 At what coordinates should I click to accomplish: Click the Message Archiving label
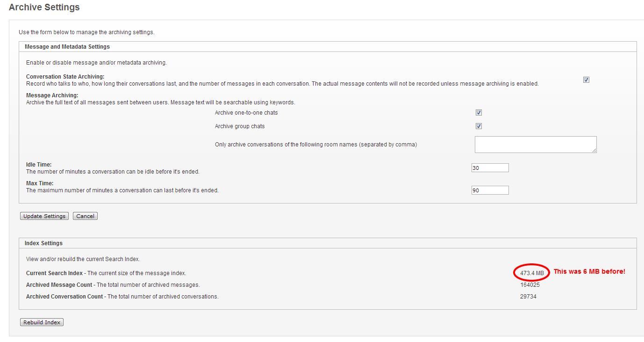52,95
